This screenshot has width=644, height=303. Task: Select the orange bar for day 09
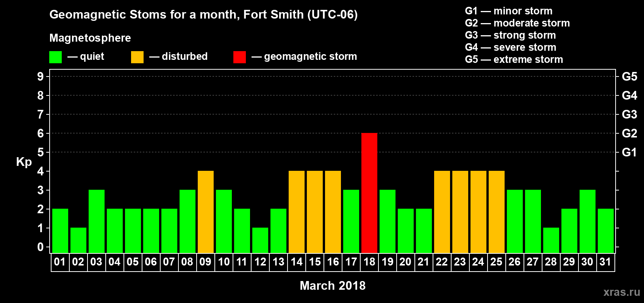point(206,212)
